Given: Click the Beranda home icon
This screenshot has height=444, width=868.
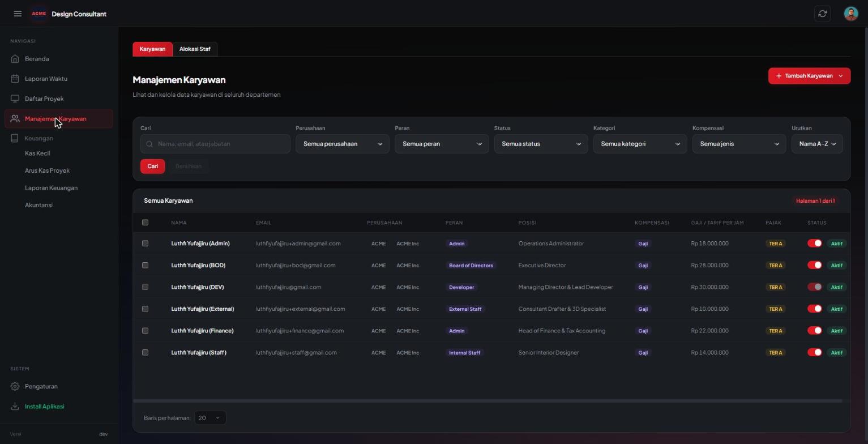Looking at the screenshot, I should coord(15,59).
